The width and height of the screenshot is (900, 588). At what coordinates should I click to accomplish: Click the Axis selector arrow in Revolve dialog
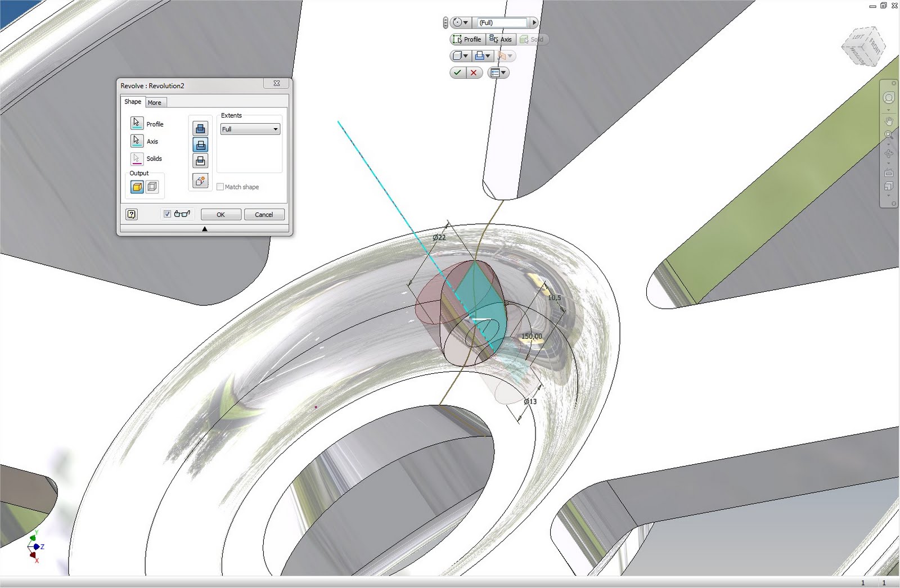(137, 141)
